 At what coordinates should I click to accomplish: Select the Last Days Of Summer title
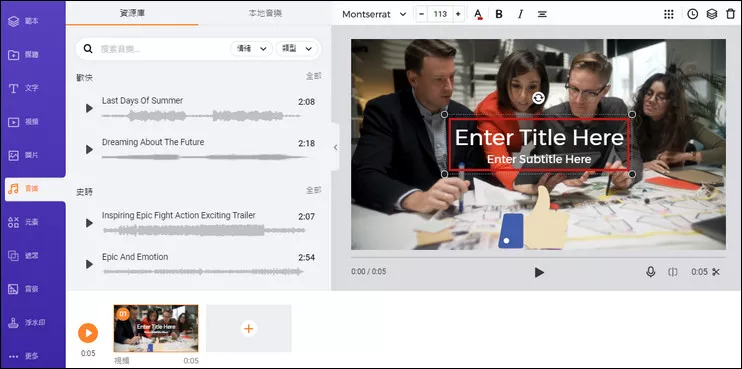coord(142,100)
